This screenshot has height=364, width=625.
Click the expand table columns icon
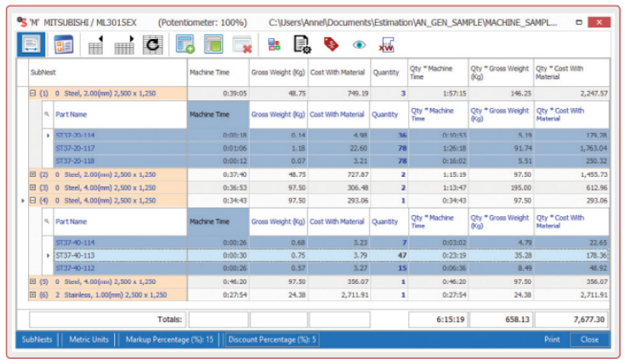(125, 44)
